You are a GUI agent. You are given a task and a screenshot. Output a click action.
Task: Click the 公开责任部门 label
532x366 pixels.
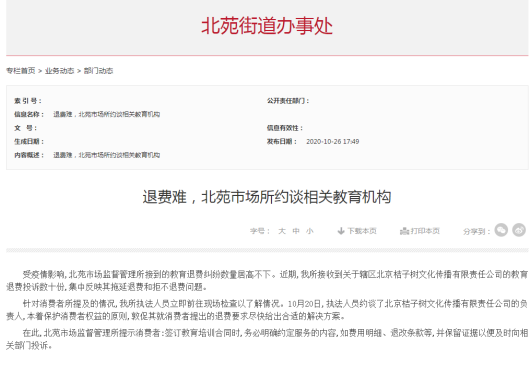tap(288, 101)
